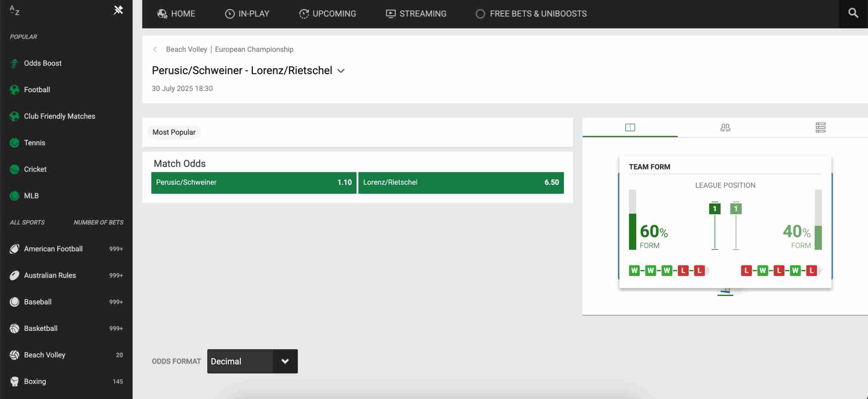
Task: Open Odds Boost in sidebar
Action: pos(66,63)
